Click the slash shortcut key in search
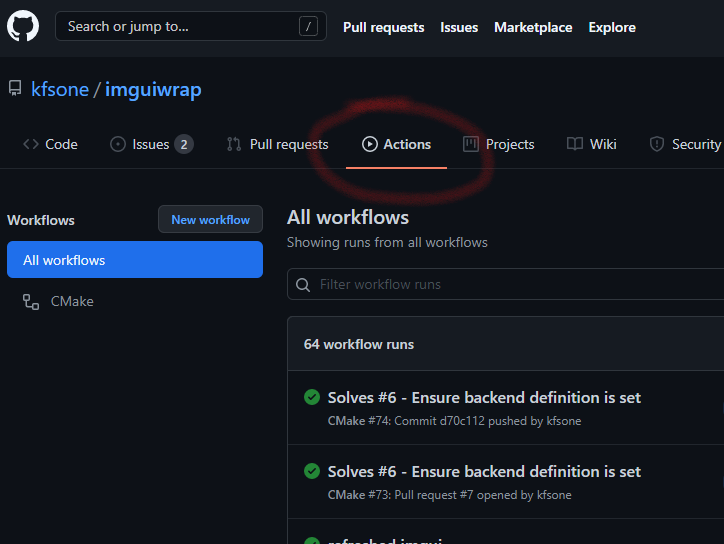724x544 pixels. [308, 26]
